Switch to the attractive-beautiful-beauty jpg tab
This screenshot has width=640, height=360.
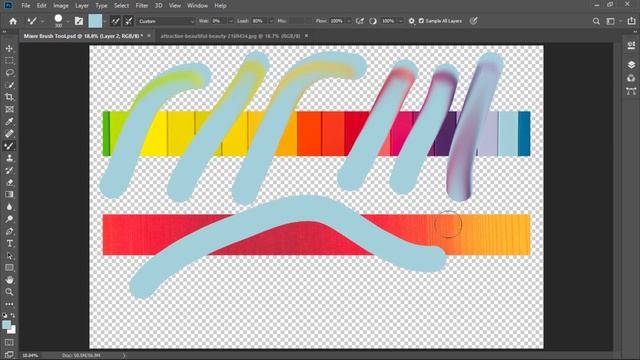point(230,36)
